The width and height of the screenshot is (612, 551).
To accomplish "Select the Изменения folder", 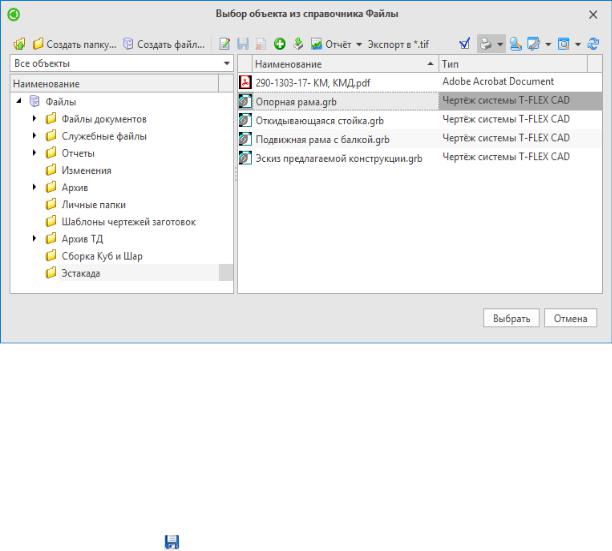I will pyautogui.click(x=86, y=171).
